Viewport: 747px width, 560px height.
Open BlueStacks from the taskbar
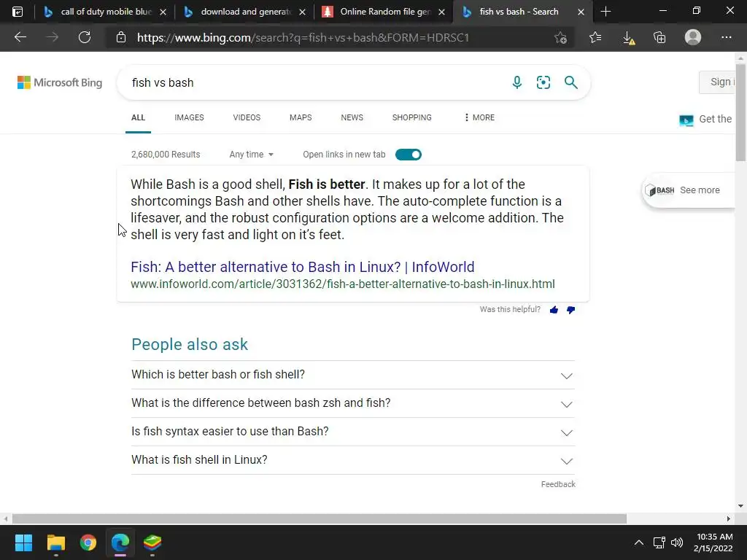pos(152,542)
